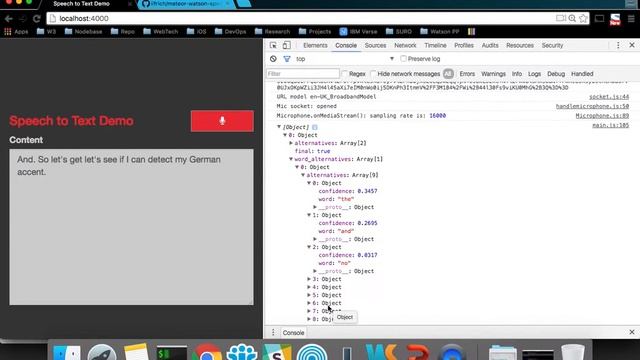Collapse word_alternatives: Array[1] node
The width and height of the screenshot is (640, 360).
(x=291, y=159)
